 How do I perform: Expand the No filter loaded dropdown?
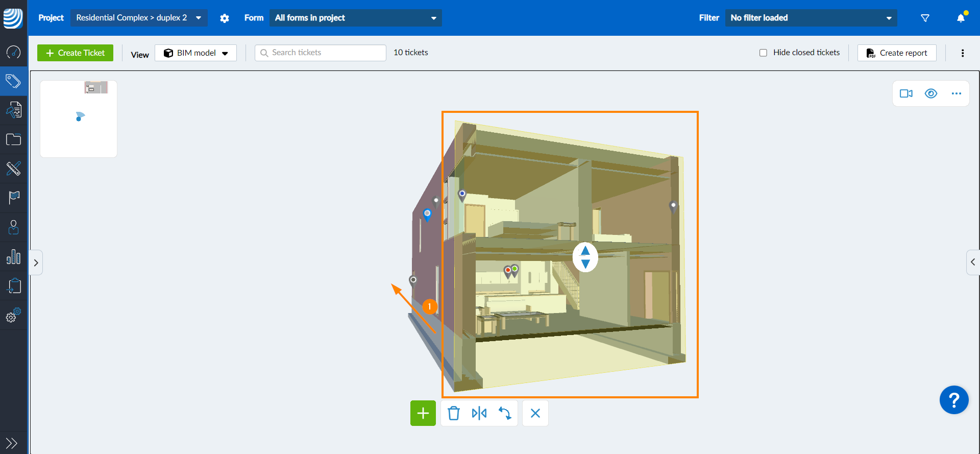click(x=811, y=18)
